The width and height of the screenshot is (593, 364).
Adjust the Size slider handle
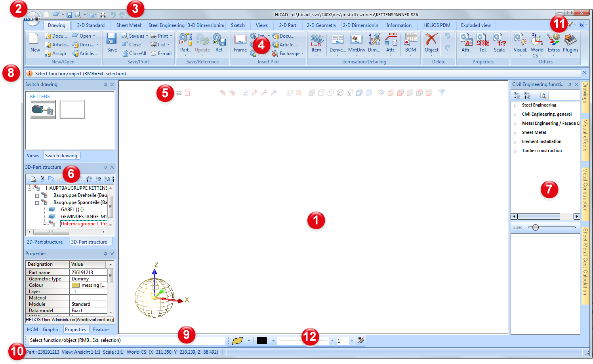tap(536, 227)
